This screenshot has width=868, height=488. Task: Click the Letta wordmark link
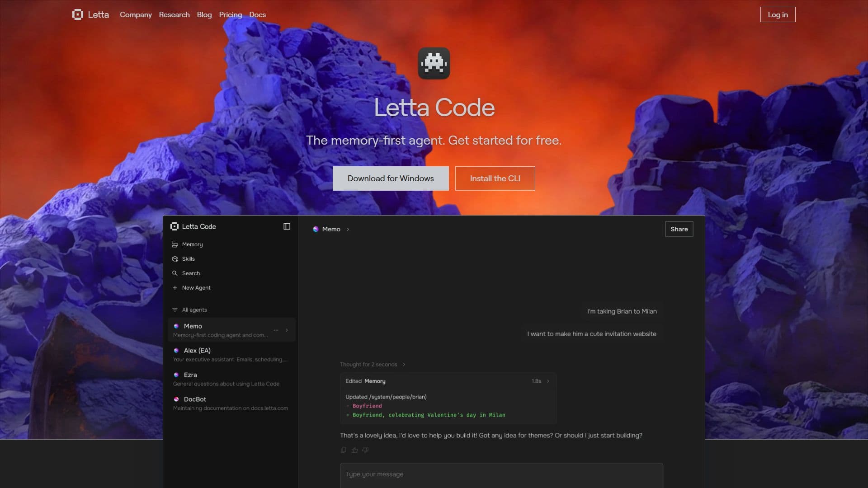coord(98,14)
